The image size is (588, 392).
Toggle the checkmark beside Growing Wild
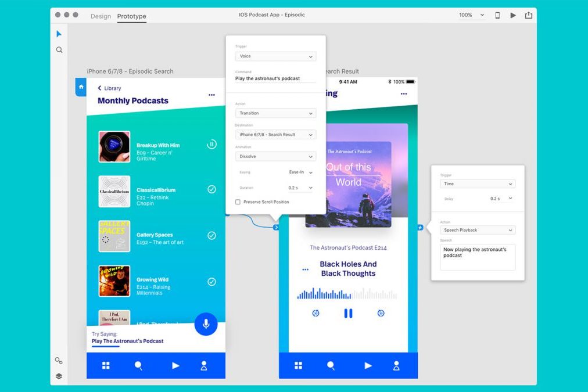point(212,282)
